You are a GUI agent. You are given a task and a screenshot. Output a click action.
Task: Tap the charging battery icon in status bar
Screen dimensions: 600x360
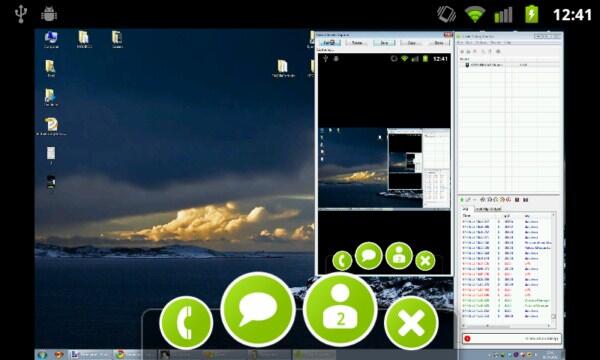pos(532,15)
